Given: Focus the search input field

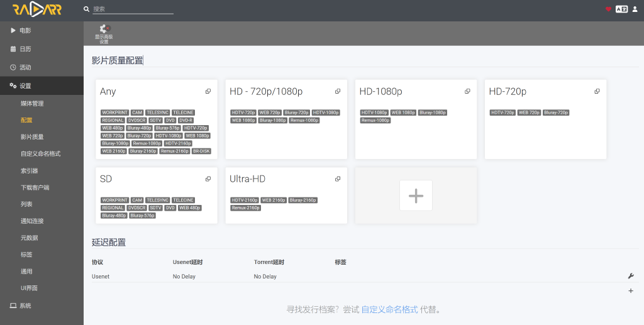Looking at the screenshot, I should (132, 9).
